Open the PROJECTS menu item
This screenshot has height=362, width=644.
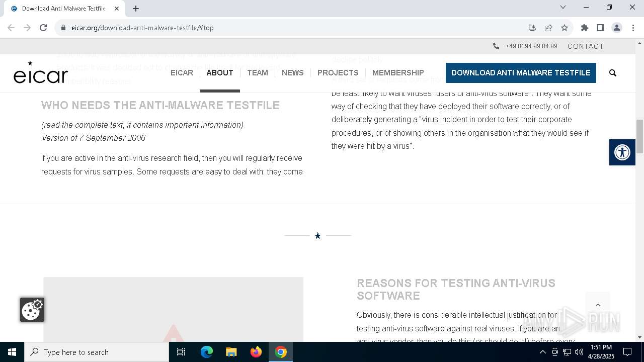pos(338,73)
